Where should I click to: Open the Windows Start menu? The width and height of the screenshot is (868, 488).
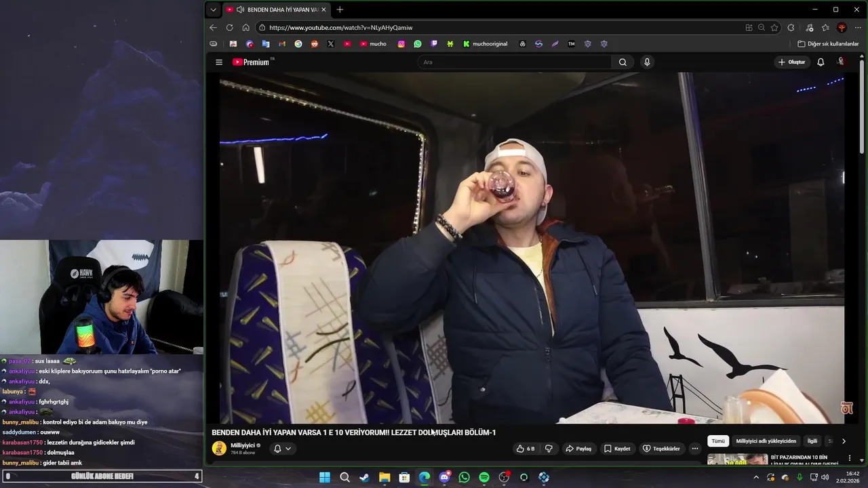pyautogui.click(x=325, y=477)
